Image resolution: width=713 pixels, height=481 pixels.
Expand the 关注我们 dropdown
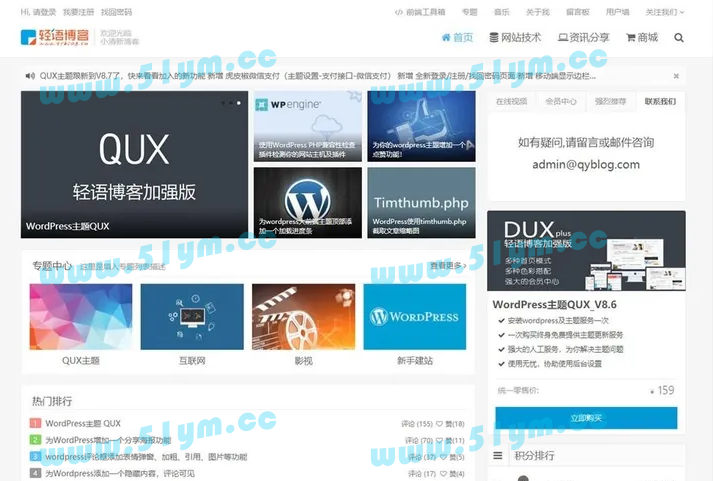(x=665, y=12)
